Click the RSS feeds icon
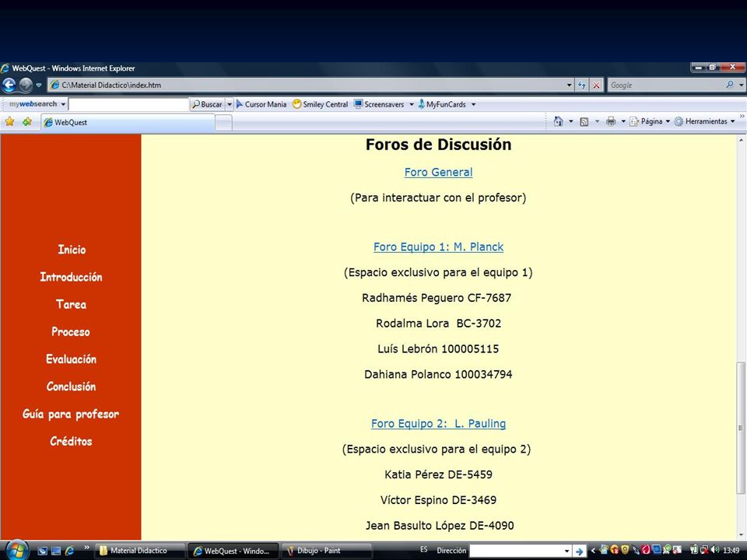 click(584, 122)
